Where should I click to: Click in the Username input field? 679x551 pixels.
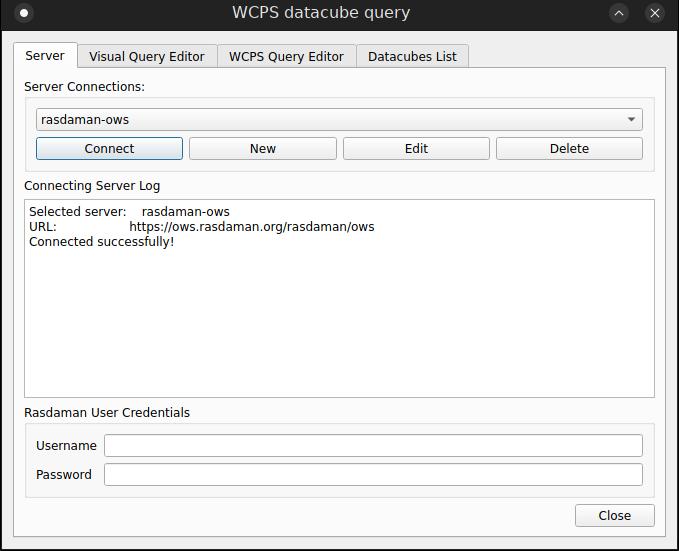[x=373, y=445]
